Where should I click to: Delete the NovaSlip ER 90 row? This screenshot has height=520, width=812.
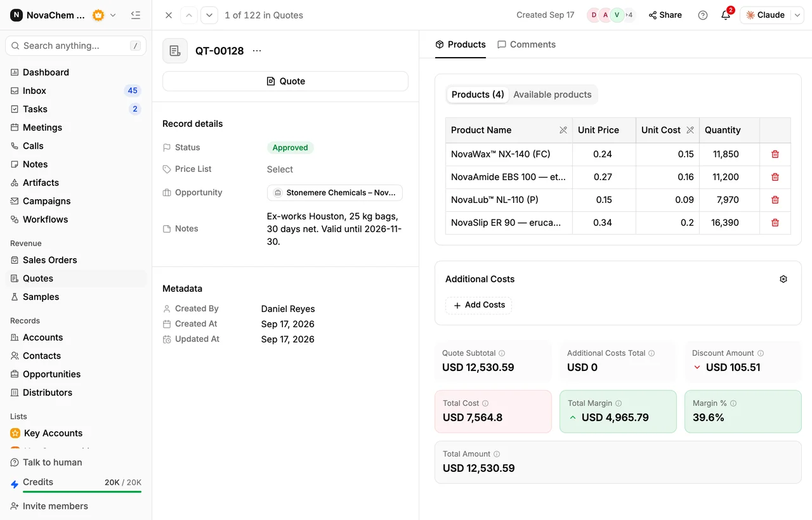[x=775, y=223]
